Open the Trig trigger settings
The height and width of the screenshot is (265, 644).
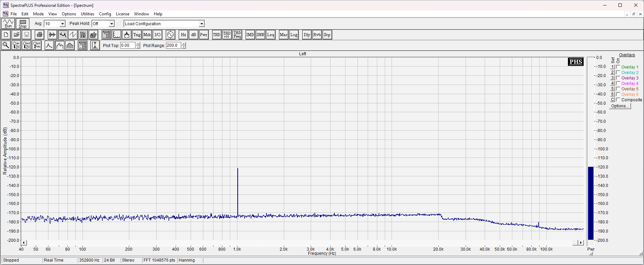[137, 35]
